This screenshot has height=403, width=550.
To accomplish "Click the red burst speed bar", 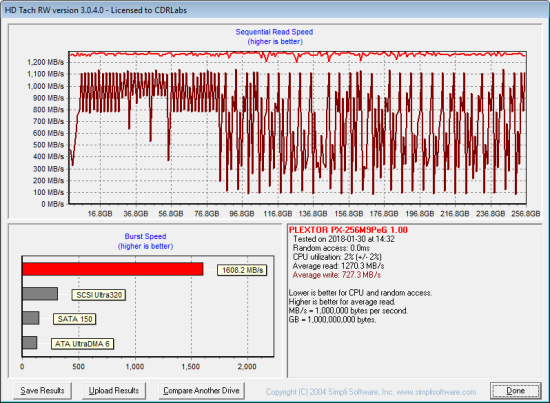I will point(113,269).
